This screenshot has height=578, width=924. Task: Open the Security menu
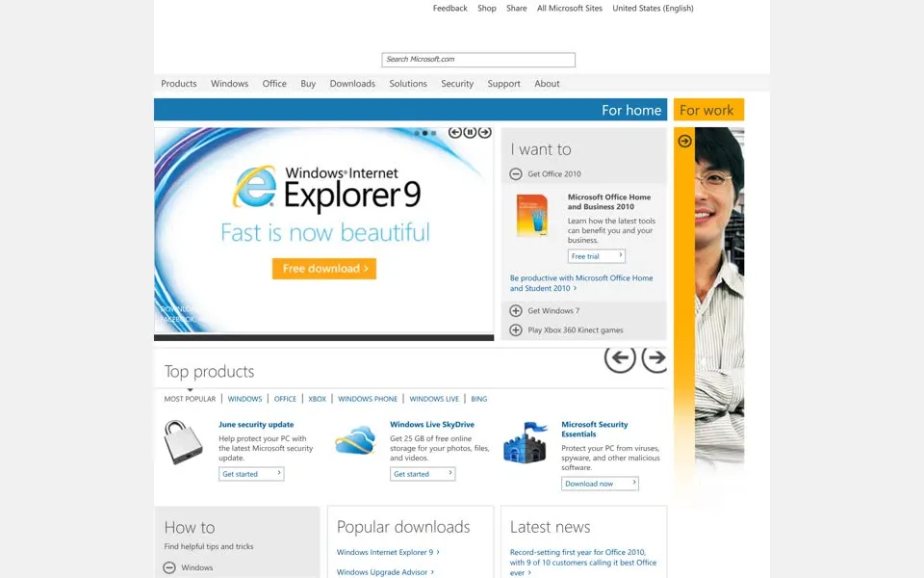pos(457,84)
